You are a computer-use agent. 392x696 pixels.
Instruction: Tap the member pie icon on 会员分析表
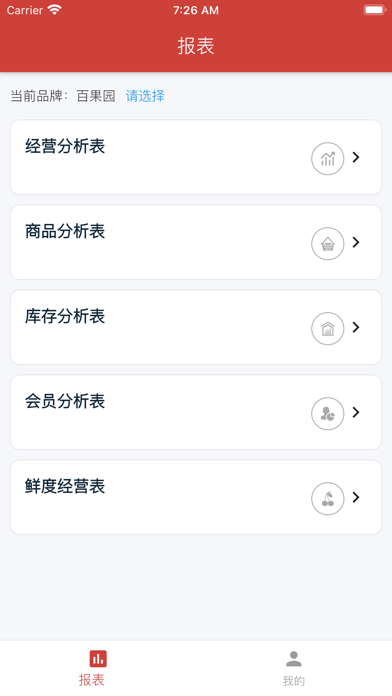[x=328, y=414]
